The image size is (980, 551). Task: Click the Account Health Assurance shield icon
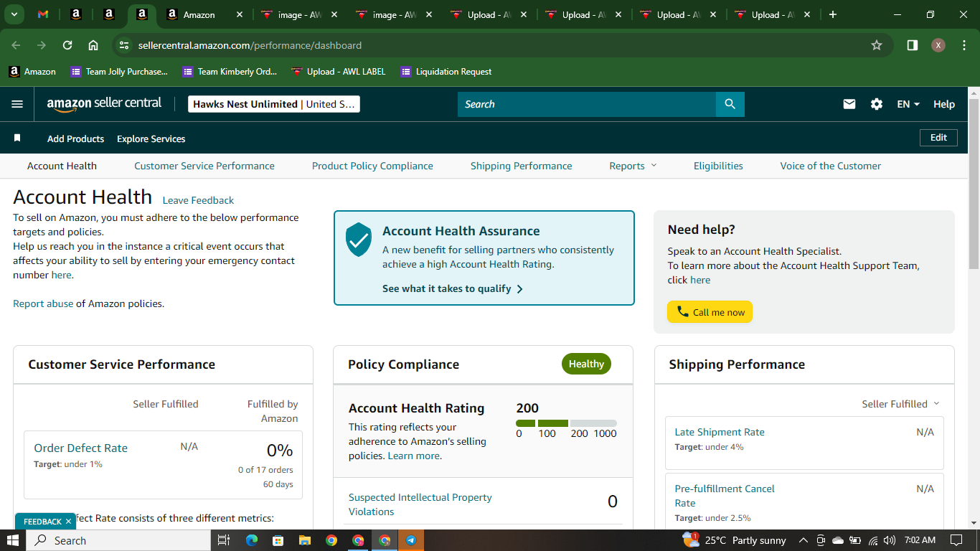point(359,239)
